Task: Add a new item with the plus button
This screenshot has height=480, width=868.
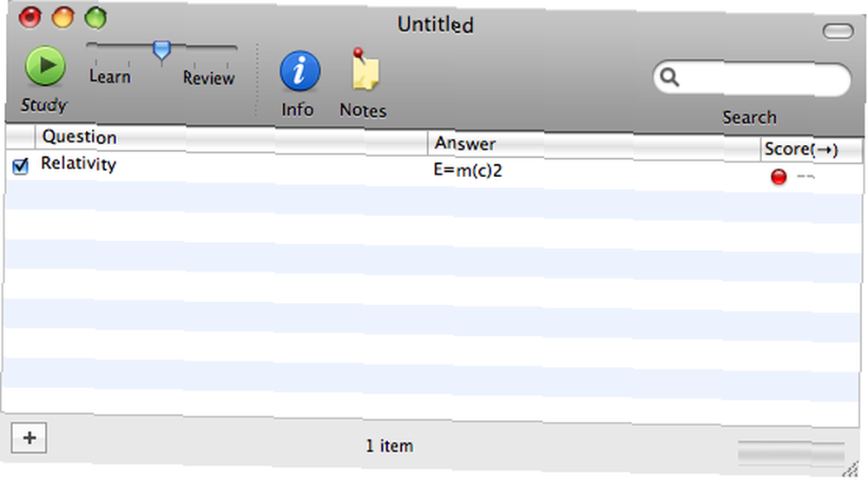Action: point(29,438)
